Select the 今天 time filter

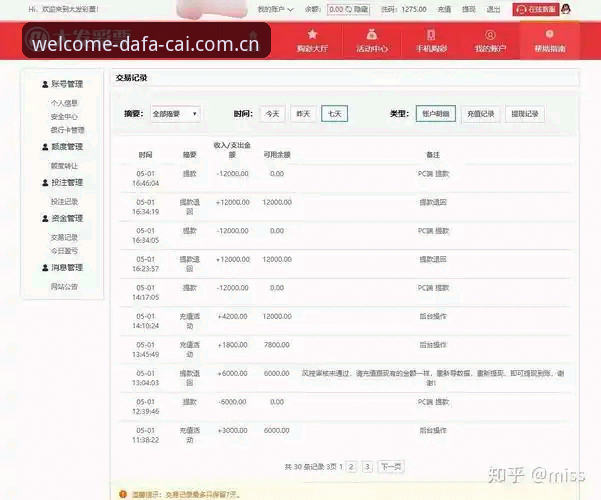pyautogui.click(x=273, y=114)
